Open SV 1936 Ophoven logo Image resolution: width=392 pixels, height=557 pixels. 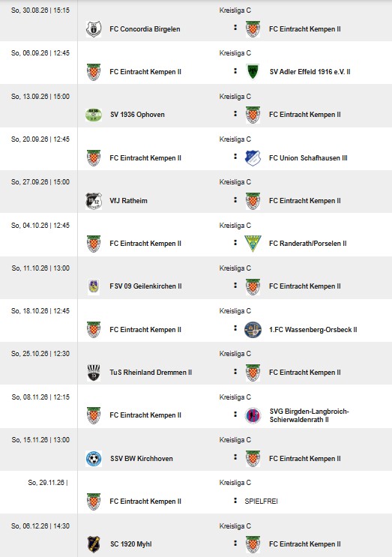pyautogui.click(x=94, y=115)
